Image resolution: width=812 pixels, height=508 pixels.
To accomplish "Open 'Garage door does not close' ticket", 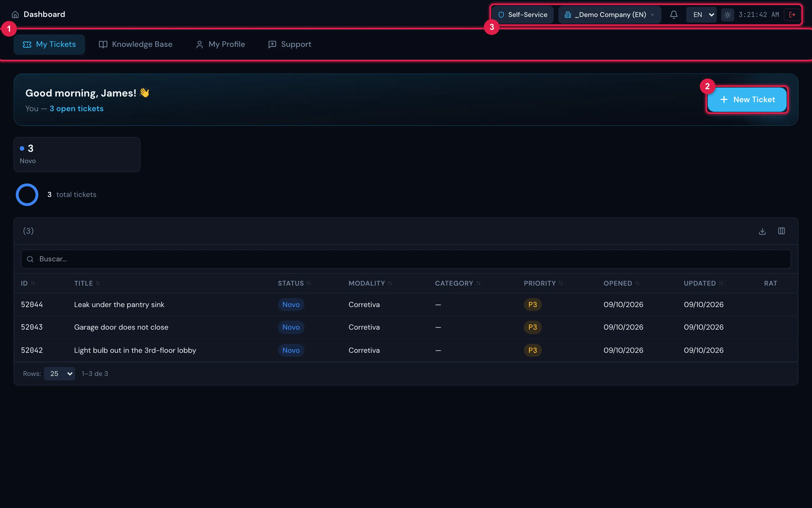I will coord(121,327).
